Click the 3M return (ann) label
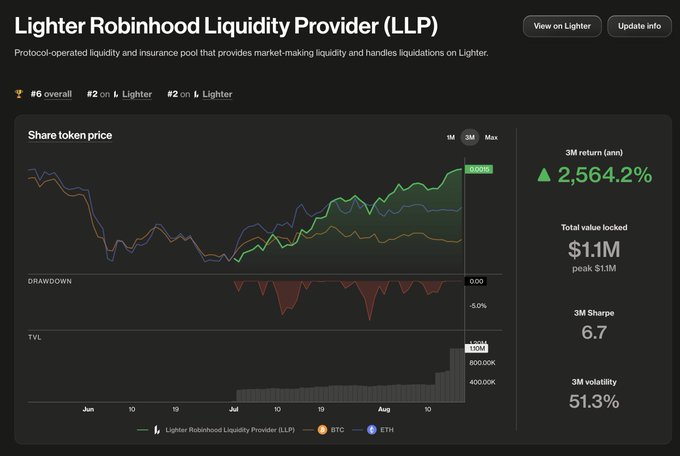 (x=594, y=153)
